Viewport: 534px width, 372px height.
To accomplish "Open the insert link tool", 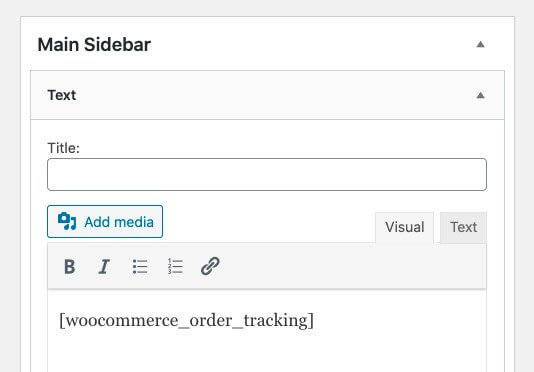I will 210,266.
